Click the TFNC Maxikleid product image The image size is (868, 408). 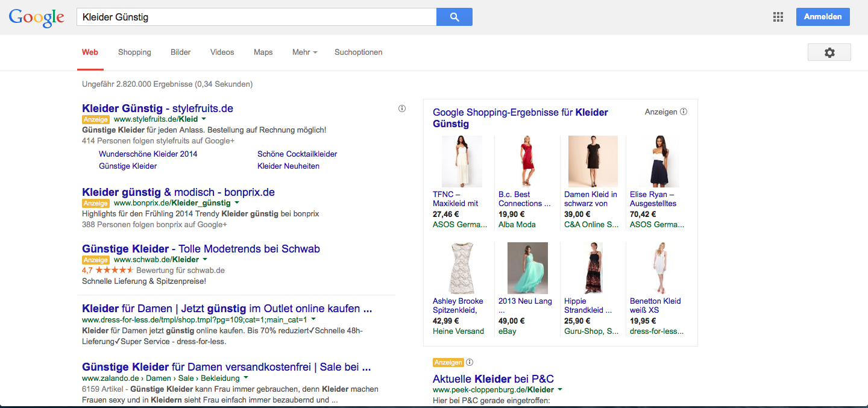(462, 162)
